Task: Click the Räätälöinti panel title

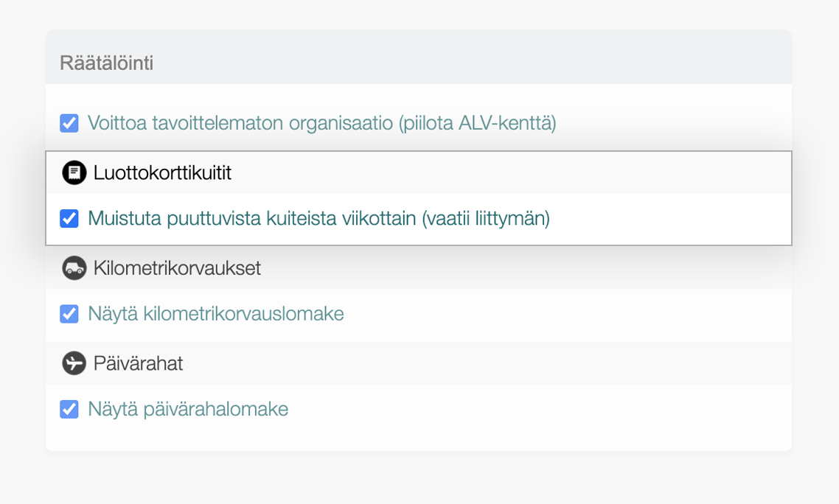Action: tap(106, 63)
